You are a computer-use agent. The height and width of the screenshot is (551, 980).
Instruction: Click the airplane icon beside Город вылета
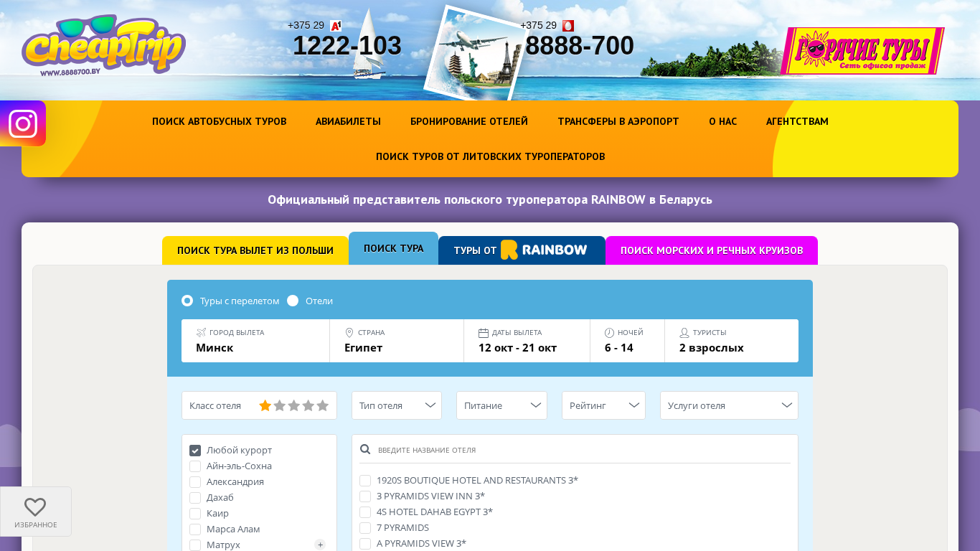201,332
